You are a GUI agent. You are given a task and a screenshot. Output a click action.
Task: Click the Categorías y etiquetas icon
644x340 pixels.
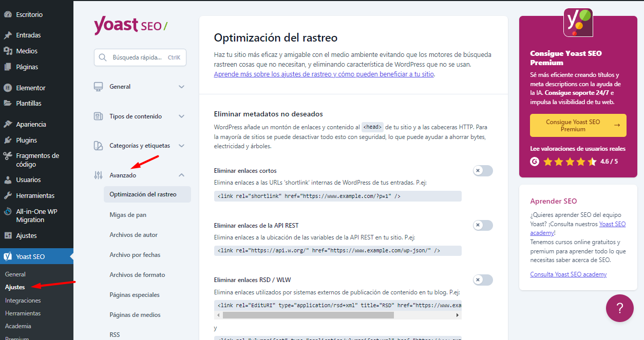click(98, 146)
